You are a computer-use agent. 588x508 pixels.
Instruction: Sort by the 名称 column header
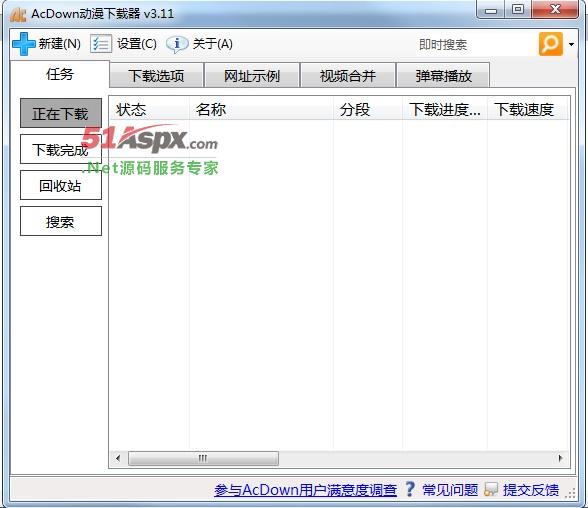pyautogui.click(x=261, y=109)
